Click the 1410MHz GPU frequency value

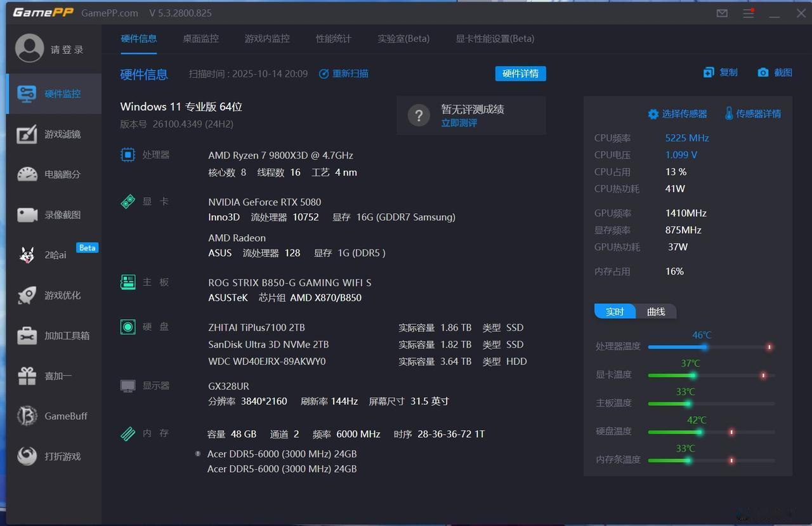(x=686, y=213)
